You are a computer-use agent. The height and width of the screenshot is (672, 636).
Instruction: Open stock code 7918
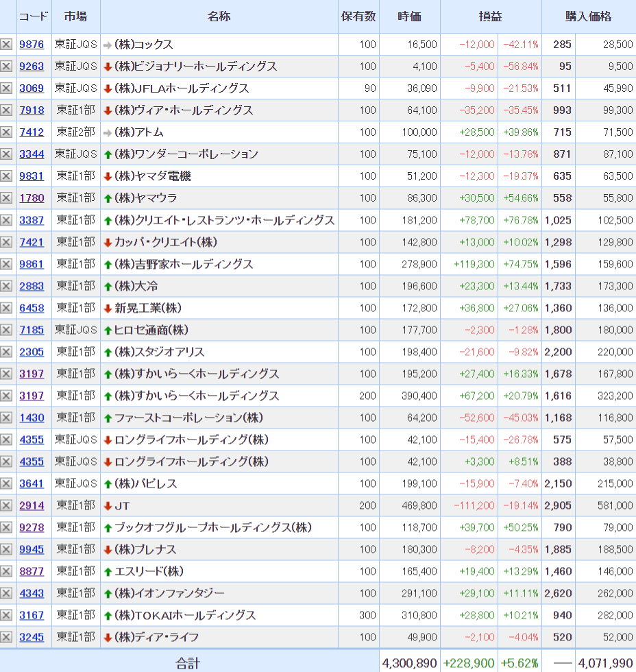(32, 110)
